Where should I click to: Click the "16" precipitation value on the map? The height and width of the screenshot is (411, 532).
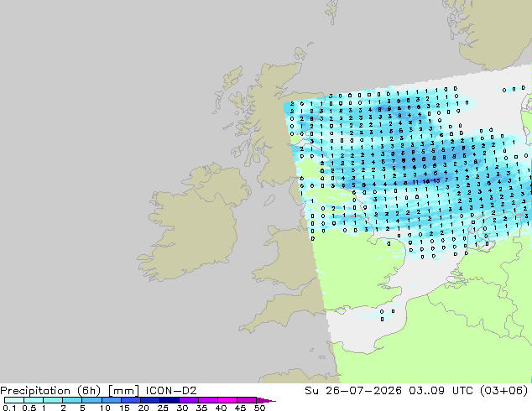(x=426, y=181)
